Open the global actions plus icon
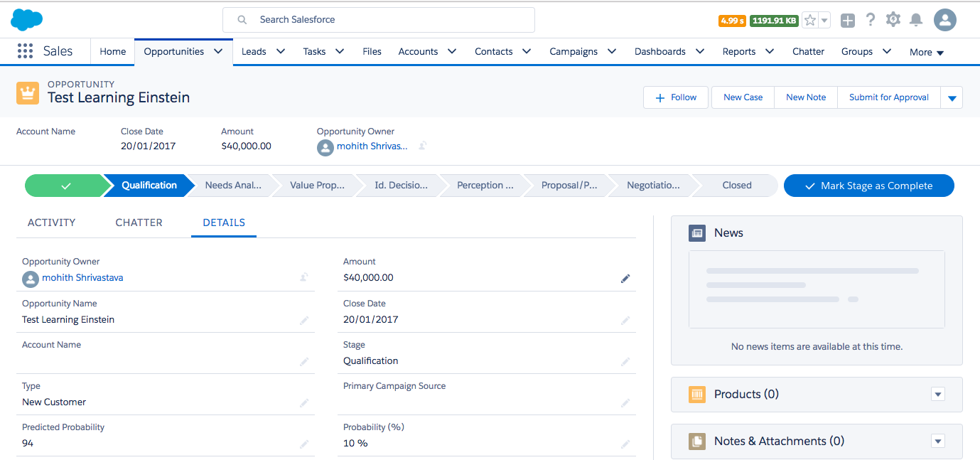 (848, 21)
